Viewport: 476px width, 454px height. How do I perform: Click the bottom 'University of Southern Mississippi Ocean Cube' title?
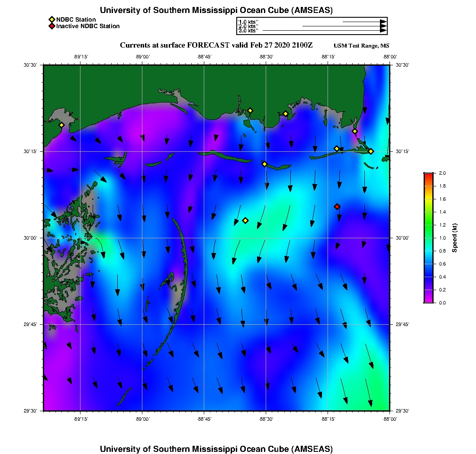tap(216, 449)
